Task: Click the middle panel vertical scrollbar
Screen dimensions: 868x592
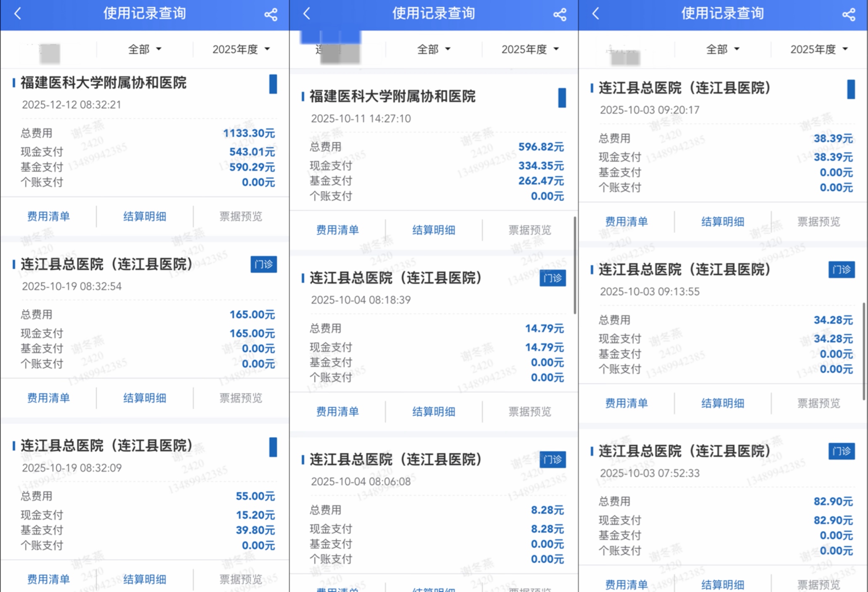Action: tap(575, 265)
